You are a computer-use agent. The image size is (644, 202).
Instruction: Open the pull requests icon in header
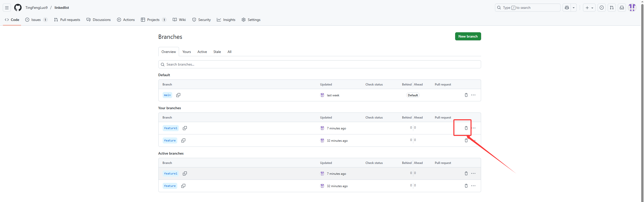point(612,8)
